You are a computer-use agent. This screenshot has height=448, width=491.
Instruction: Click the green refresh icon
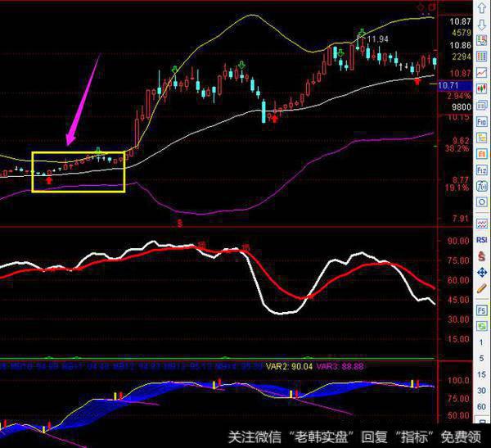482,326
